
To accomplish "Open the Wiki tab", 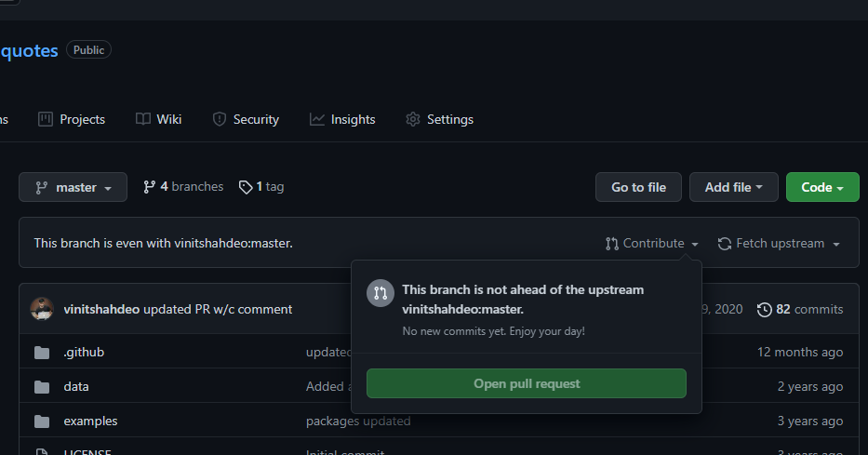I will click(x=158, y=119).
